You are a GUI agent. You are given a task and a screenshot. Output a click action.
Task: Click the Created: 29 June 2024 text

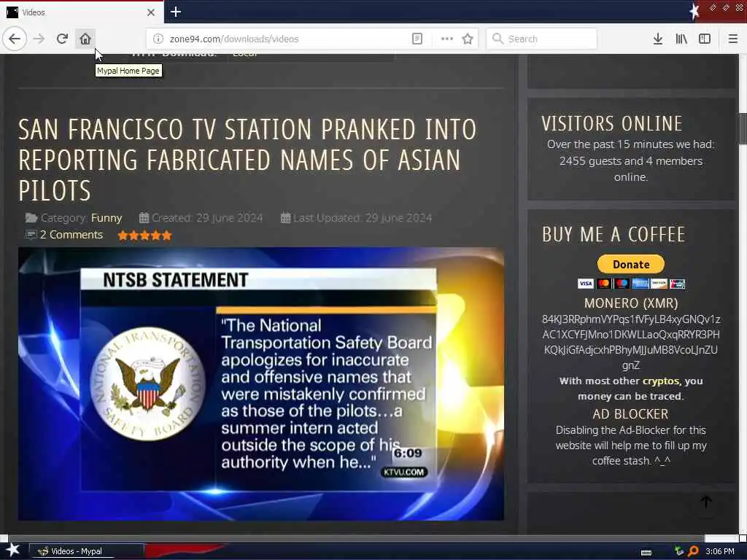click(206, 217)
